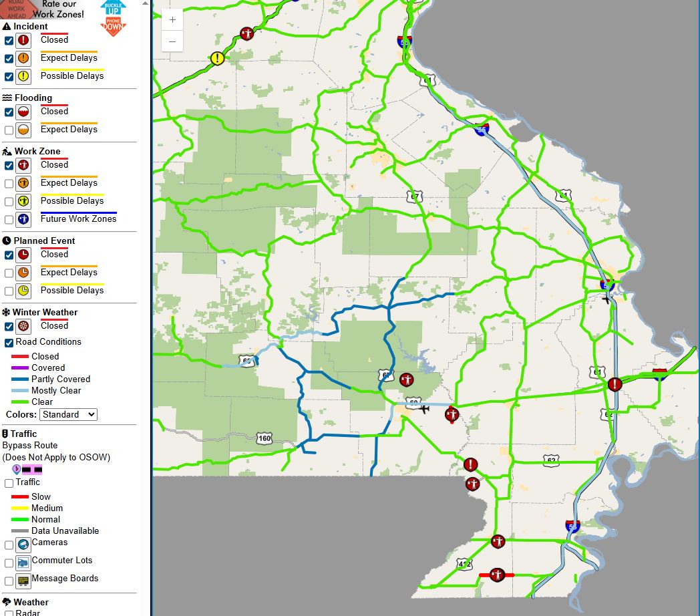Zoom out the map with minus button
This screenshot has height=616, width=700.
click(x=172, y=41)
